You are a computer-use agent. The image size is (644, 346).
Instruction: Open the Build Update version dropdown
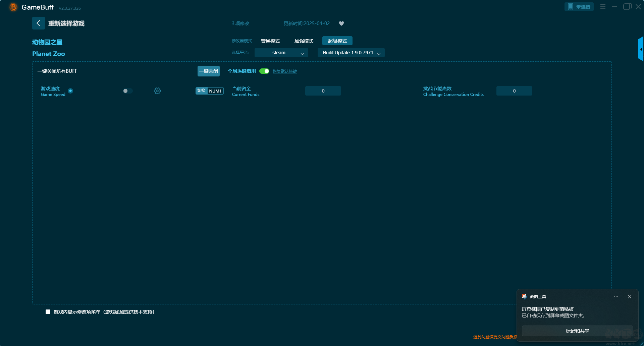click(351, 53)
